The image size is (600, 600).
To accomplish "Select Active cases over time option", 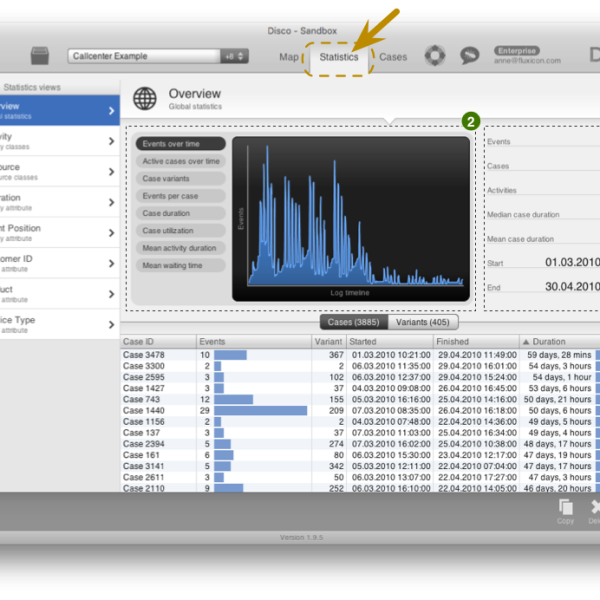I will point(180,161).
